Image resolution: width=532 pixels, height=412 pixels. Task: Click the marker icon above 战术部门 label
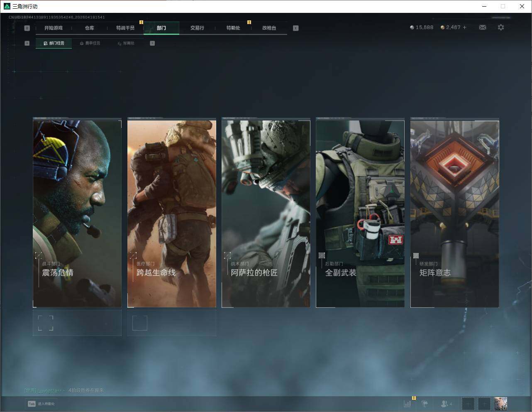(227, 255)
